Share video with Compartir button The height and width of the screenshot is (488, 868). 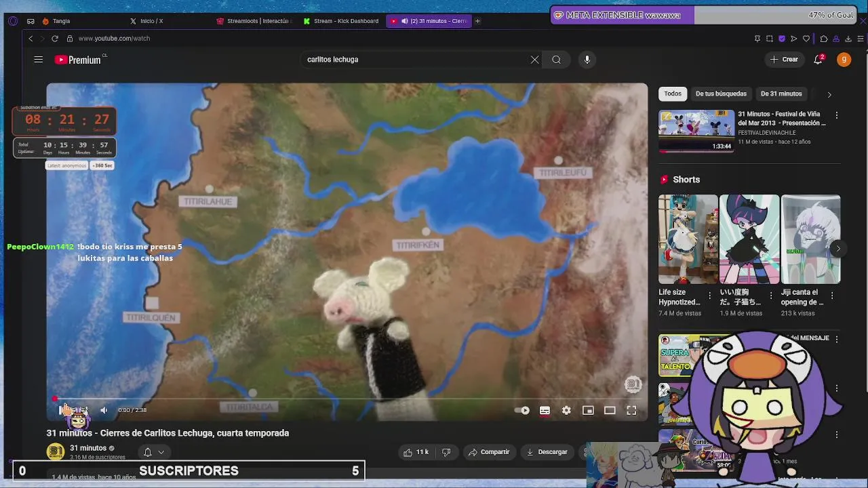point(488,452)
